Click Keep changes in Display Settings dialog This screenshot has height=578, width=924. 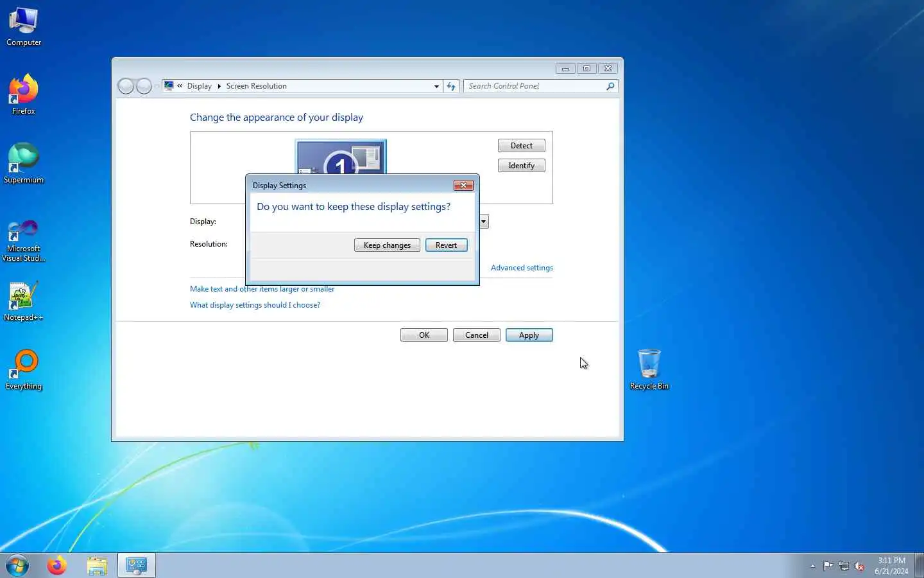coord(387,245)
